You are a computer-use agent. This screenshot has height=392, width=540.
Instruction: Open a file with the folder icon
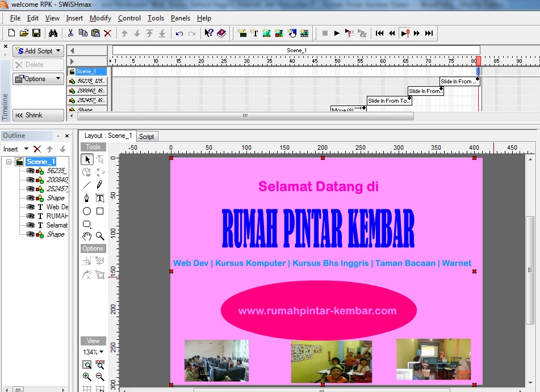(x=24, y=33)
